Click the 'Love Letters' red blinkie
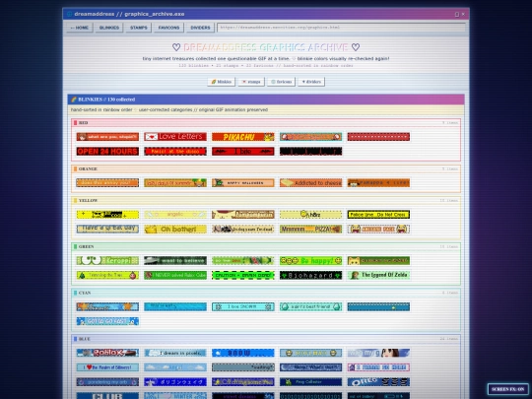The height and width of the screenshot is (399, 532). [175, 137]
